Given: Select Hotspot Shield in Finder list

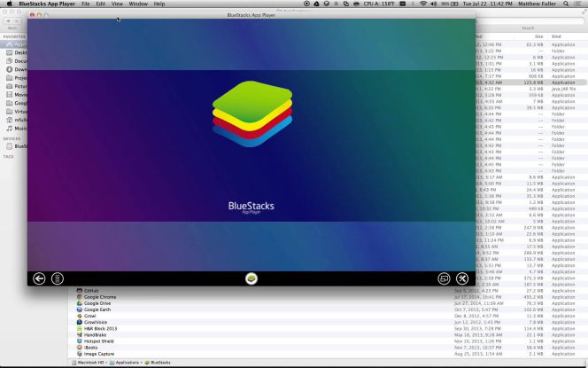Looking at the screenshot, I should click(98, 341).
